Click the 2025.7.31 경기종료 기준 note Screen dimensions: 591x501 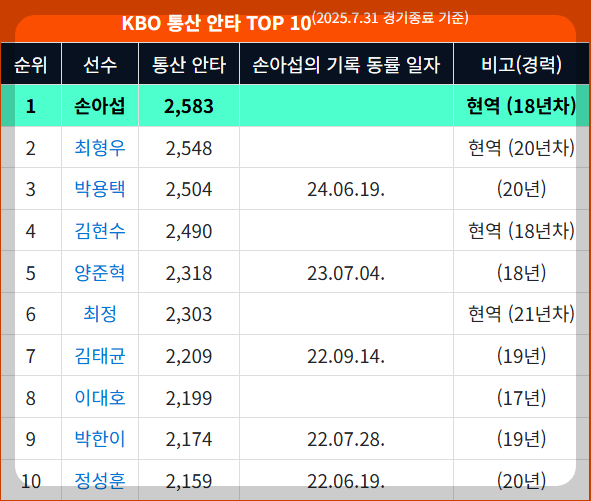tap(390, 18)
